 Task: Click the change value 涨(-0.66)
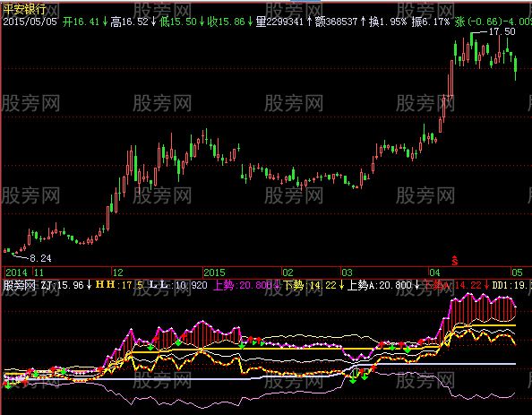(478, 22)
